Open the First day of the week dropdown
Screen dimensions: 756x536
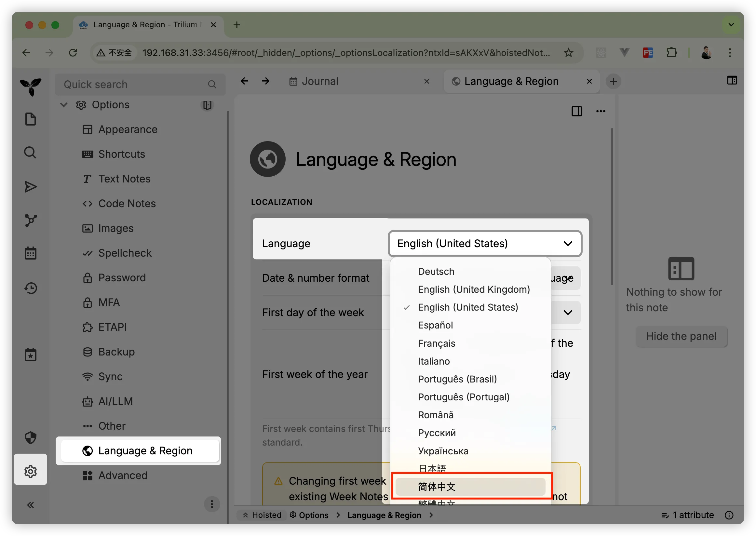[567, 313]
